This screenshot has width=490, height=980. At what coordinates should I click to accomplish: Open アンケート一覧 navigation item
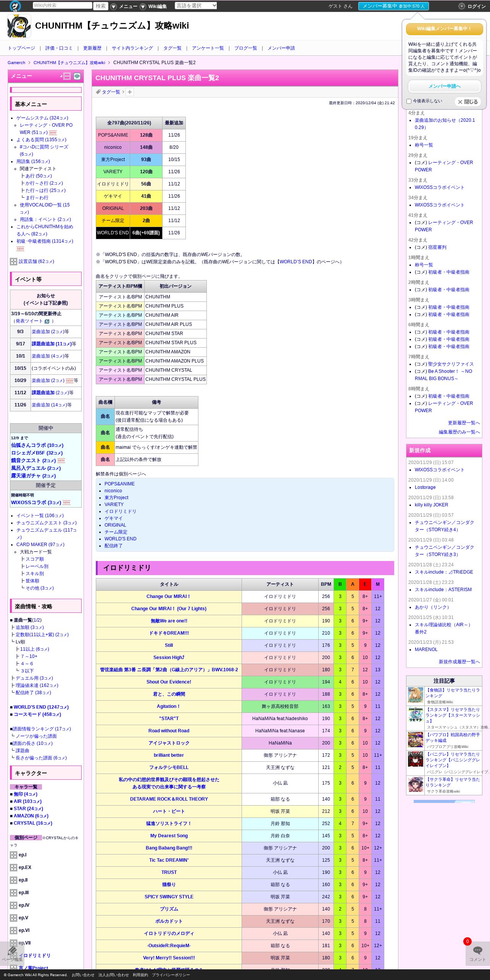(208, 48)
